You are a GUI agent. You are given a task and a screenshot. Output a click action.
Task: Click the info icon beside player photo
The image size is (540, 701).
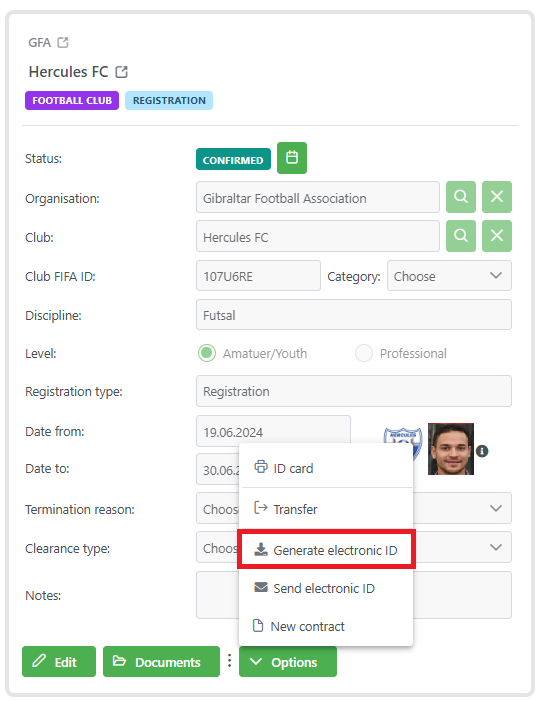click(482, 451)
